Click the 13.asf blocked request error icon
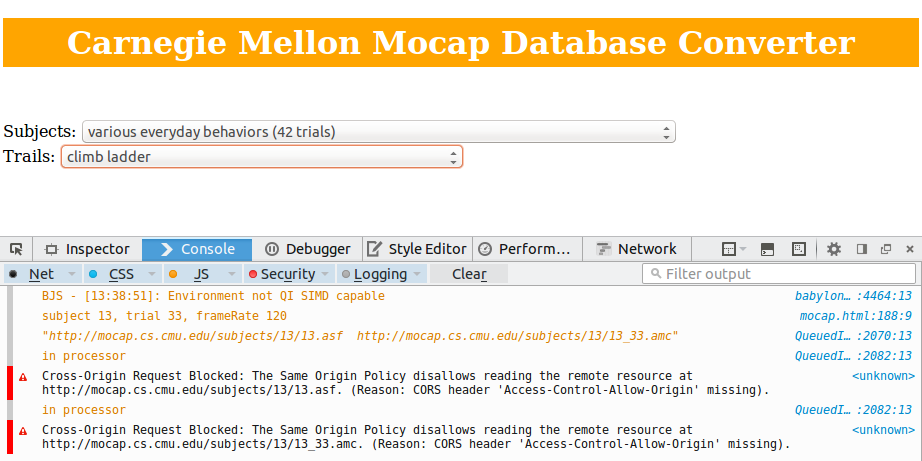The height and width of the screenshot is (461, 922). 23,377
